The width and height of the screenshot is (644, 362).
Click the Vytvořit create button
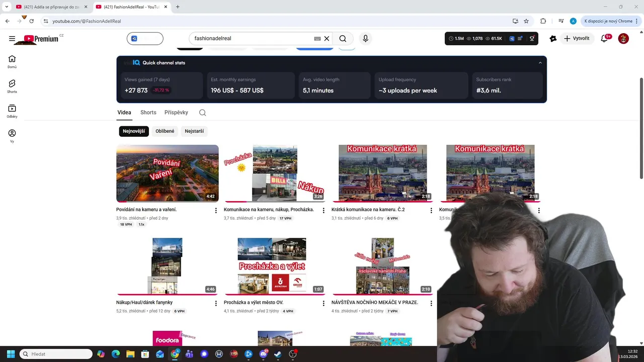tap(577, 39)
